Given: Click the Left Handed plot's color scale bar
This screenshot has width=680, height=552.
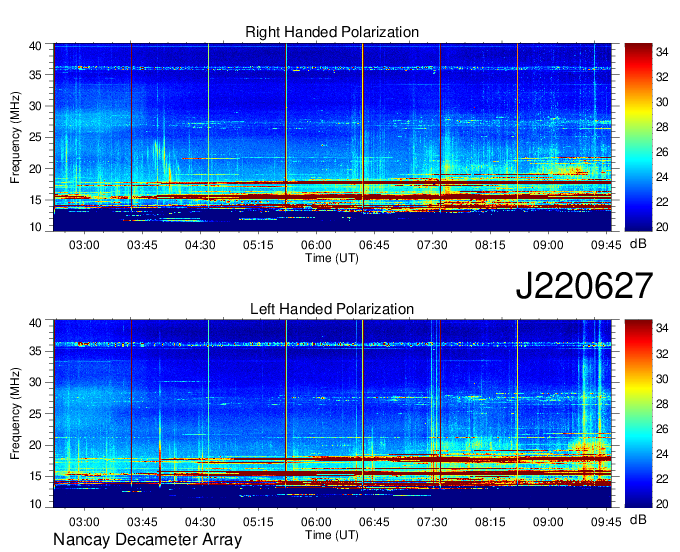Looking at the screenshot, I should pyautogui.click(x=638, y=414).
